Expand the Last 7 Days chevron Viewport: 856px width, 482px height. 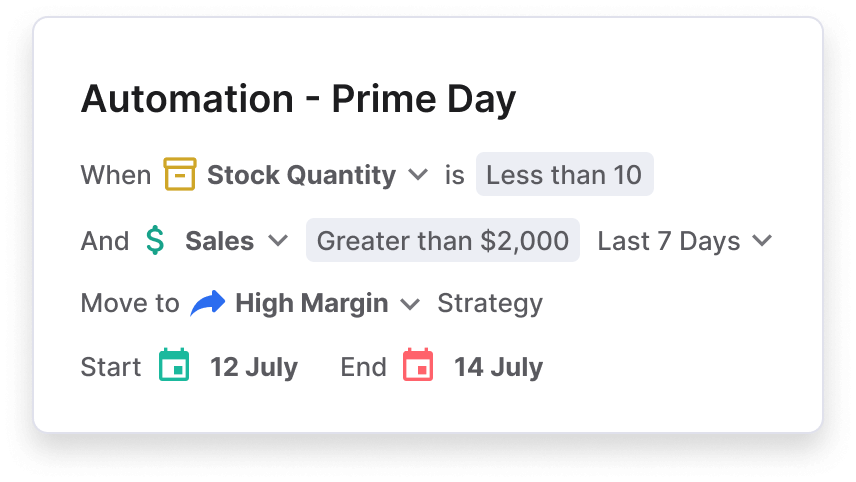762,240
